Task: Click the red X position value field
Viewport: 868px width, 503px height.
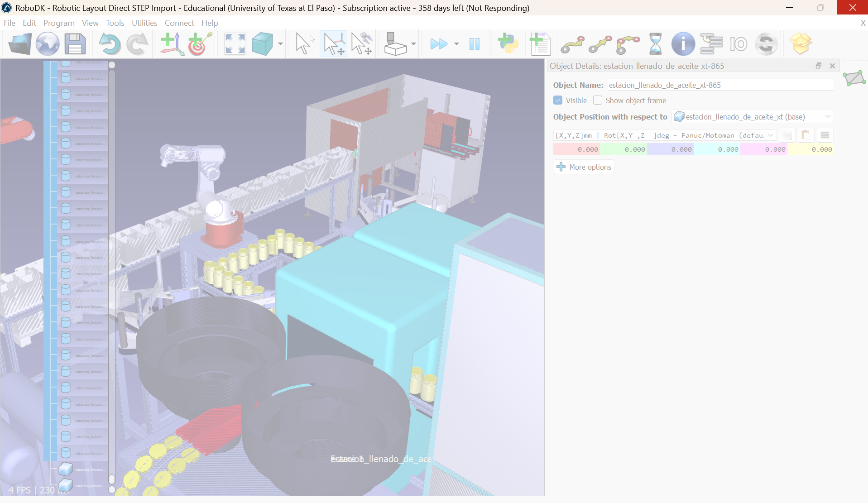Action: click(577, 149)
